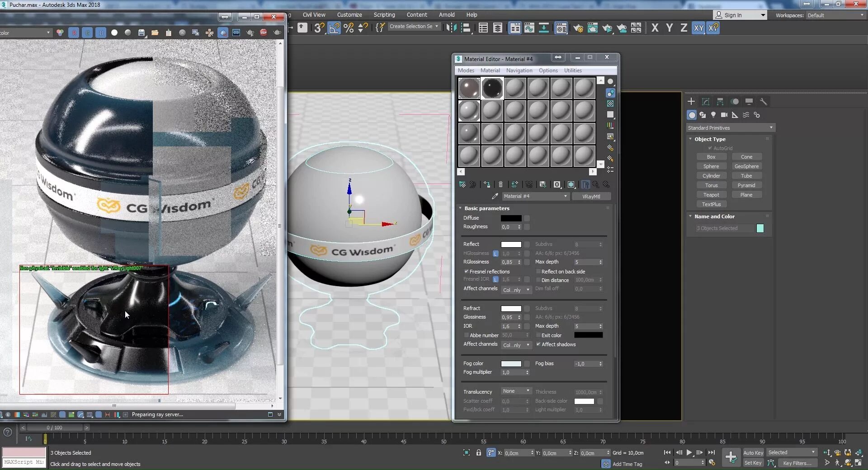
Task: Enable Dim distance checkbox
Action: (538, 280)
